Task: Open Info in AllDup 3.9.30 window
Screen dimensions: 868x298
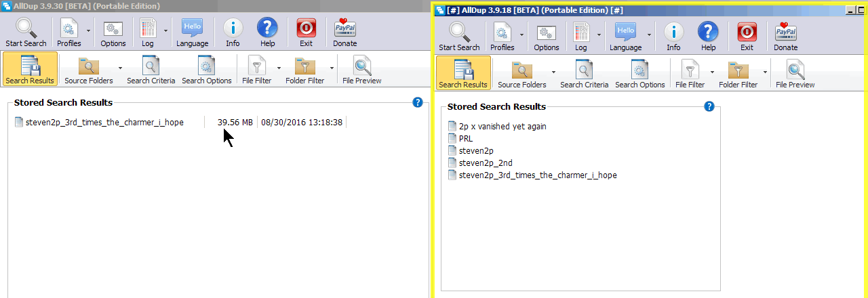Action: (x=233, y=33)
